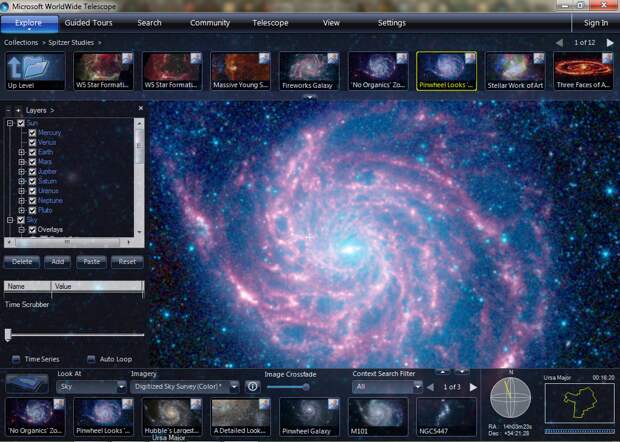The image size is (620, 442).
Task: Open the Fireworks Galaxy image
Action: tap(309, 71)
